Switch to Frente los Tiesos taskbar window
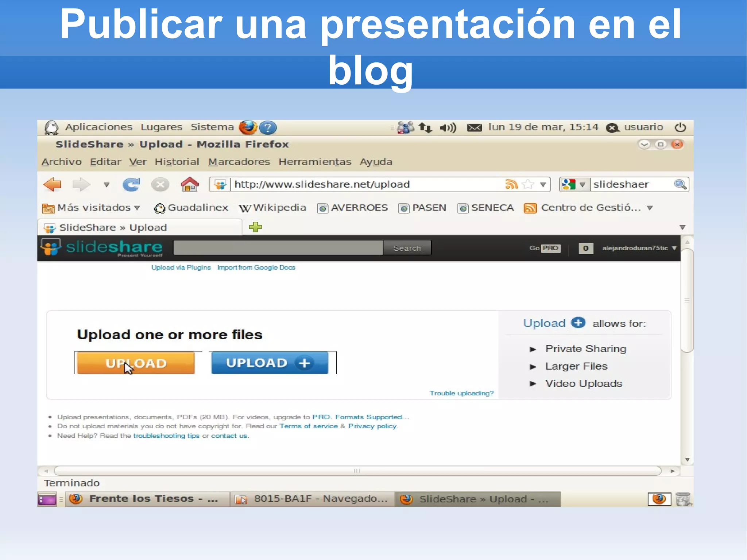 tap(147, 499)
